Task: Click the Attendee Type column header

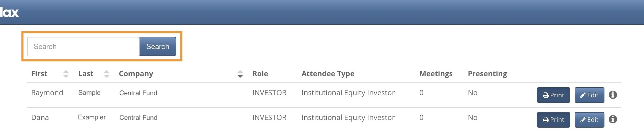Action: (x=328, y=74)
